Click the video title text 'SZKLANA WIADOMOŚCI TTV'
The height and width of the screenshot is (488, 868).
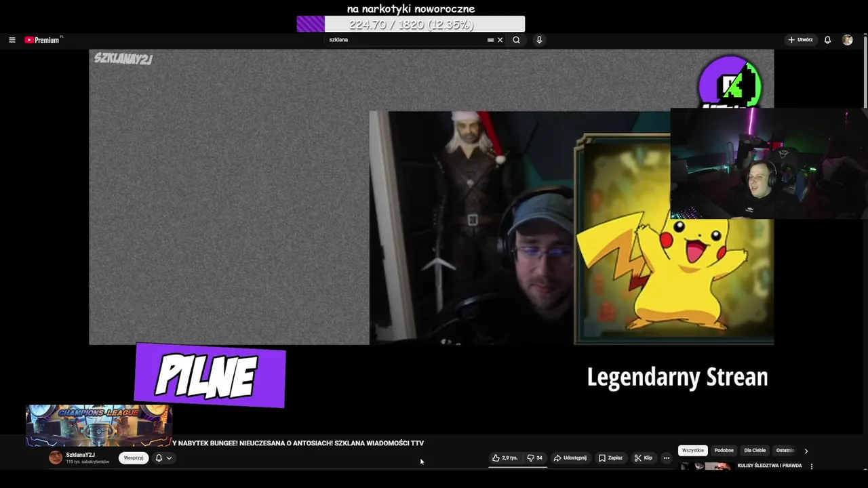pyautogui.click(x=379, y=443)
